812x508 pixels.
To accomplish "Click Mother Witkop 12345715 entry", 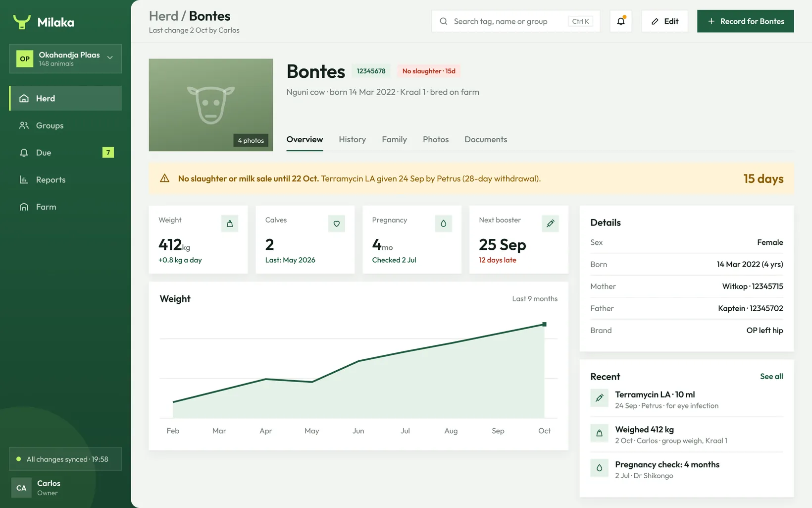I will click(687, 286).
